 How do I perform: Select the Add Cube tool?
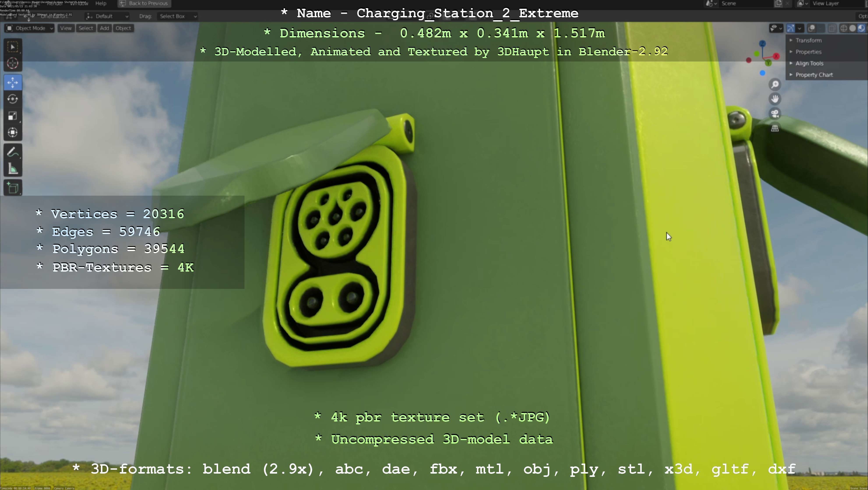pyautogui.click(x=13, y=188)
